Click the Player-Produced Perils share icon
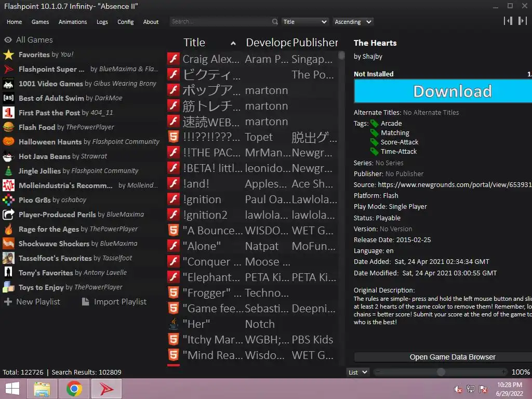 coord(8,215)
